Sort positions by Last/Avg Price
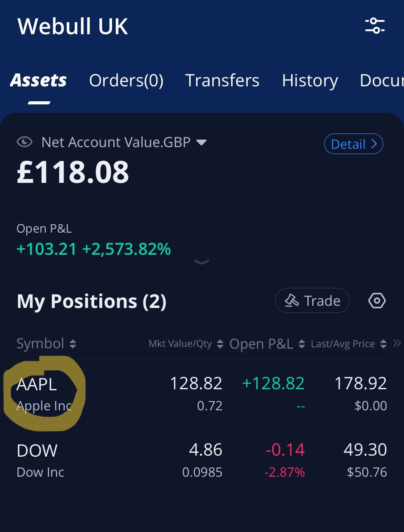The height and width of the screenshot is (532, 404). coord(349,344)
